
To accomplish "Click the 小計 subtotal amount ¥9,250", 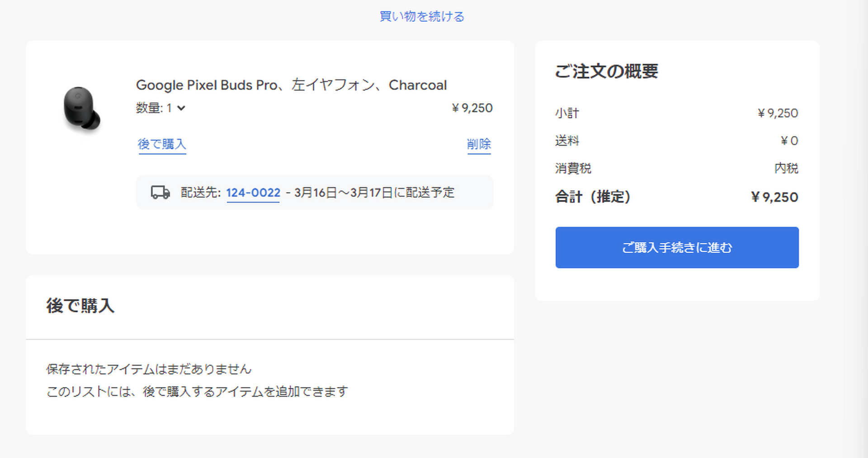I will coord(778,113).
